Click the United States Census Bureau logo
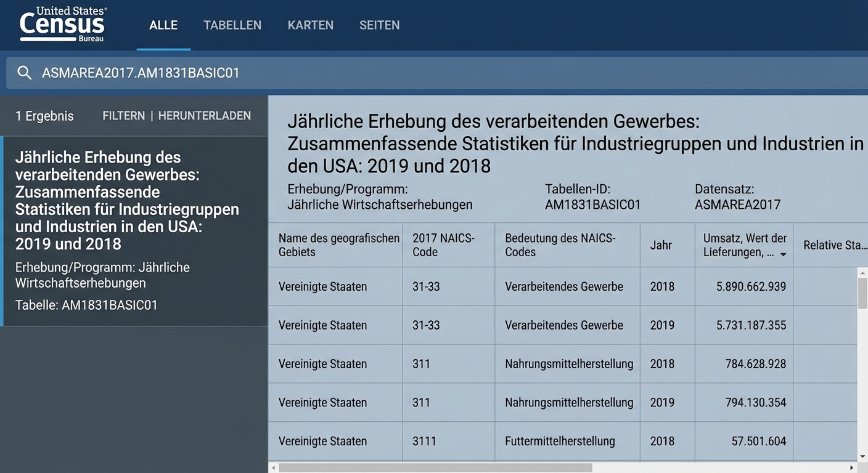Viewport: 868px width, 473px height. click(63, 25)
